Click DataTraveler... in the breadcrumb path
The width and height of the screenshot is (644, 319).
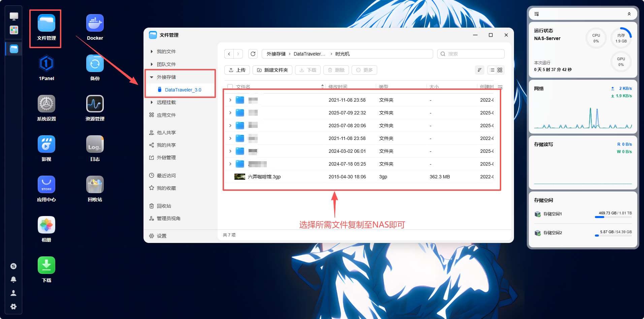[309, 54]
